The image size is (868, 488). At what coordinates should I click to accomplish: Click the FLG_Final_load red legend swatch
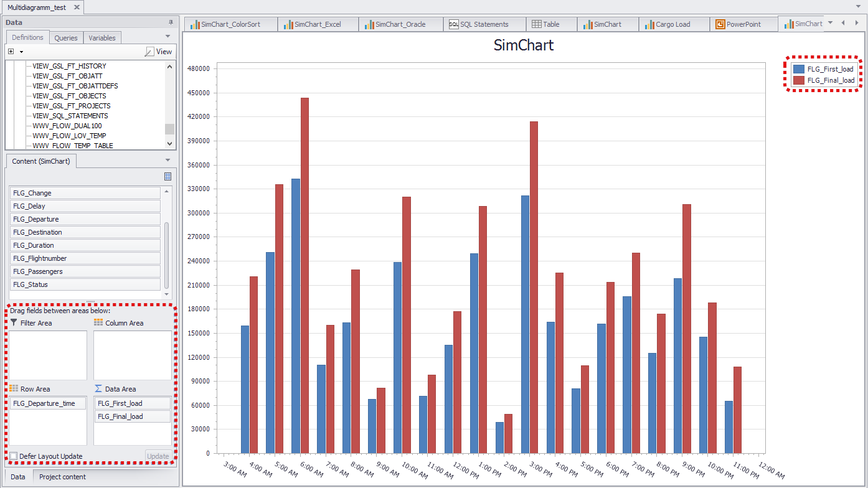pos(799,80)
